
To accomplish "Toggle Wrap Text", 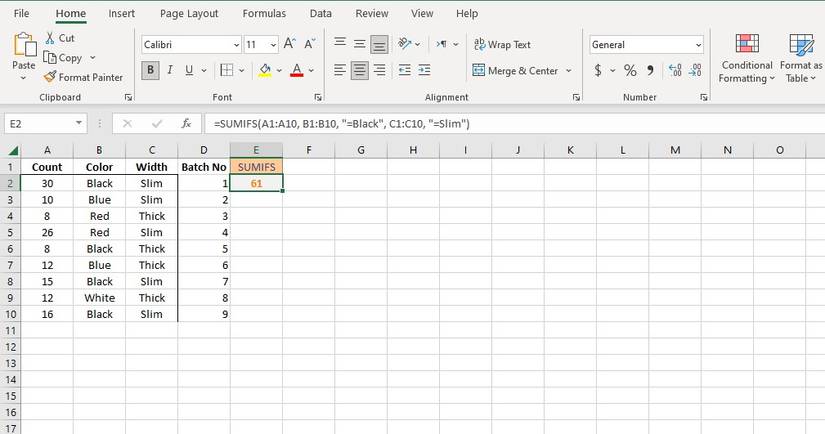I will (x=502, y=44).
